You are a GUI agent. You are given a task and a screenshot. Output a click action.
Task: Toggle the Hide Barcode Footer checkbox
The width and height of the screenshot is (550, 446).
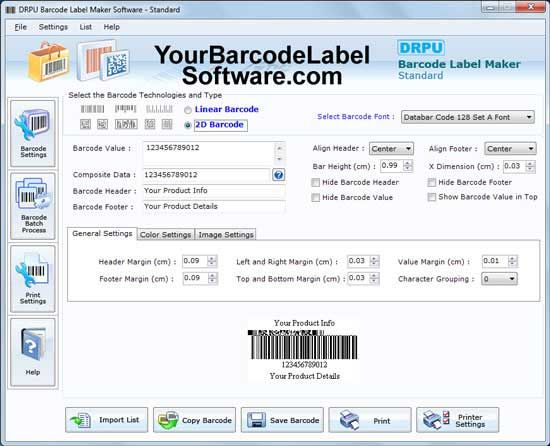click(431, 182)
